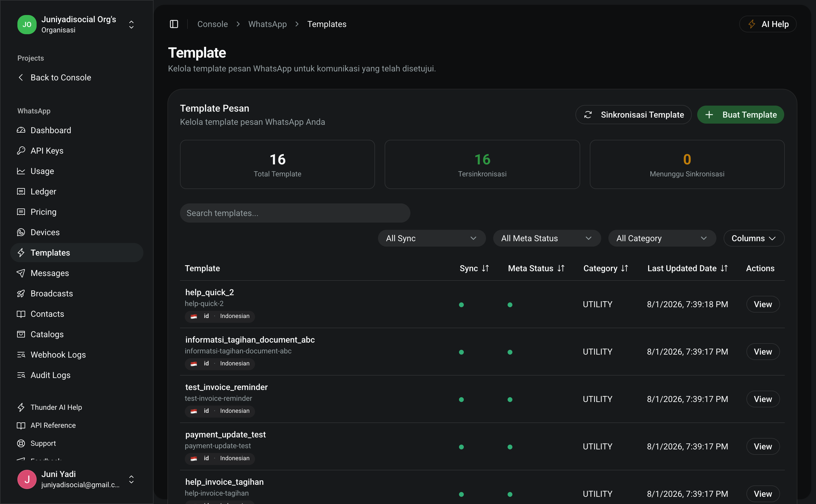
Task: View the test_invoice_reminder template
Action: pos(763,399)
